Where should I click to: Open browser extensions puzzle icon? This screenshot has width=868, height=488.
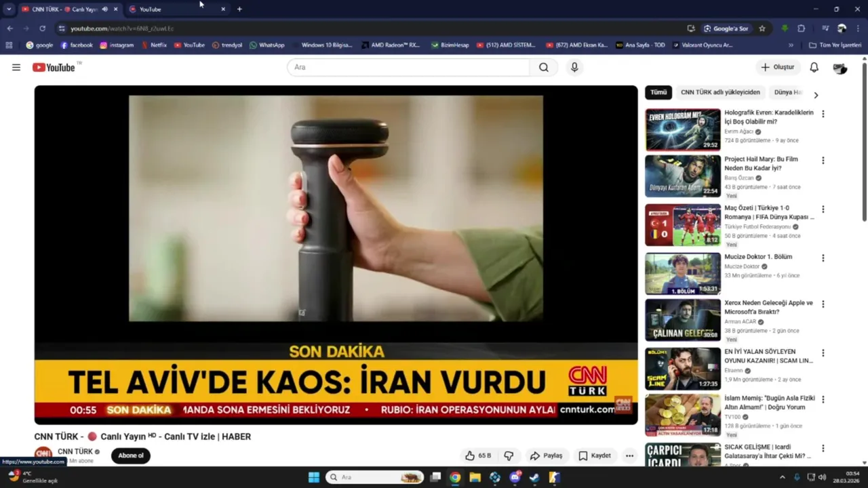coord(802,28)
